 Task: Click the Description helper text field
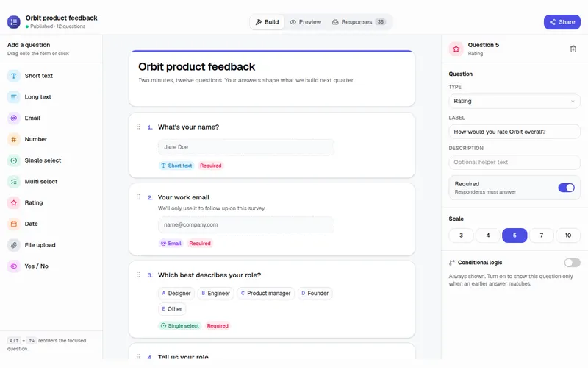(514, 162)
